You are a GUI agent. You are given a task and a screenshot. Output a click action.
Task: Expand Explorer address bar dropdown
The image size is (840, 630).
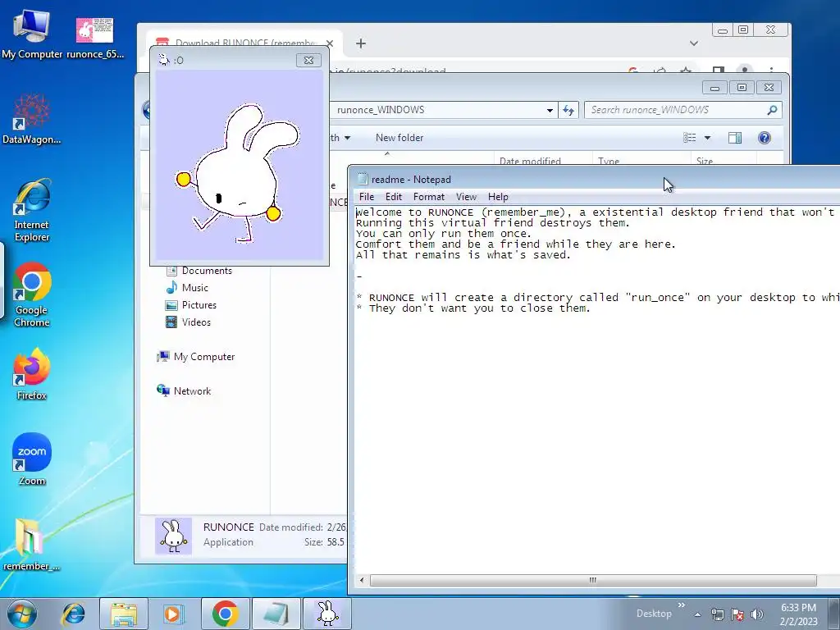550,111
